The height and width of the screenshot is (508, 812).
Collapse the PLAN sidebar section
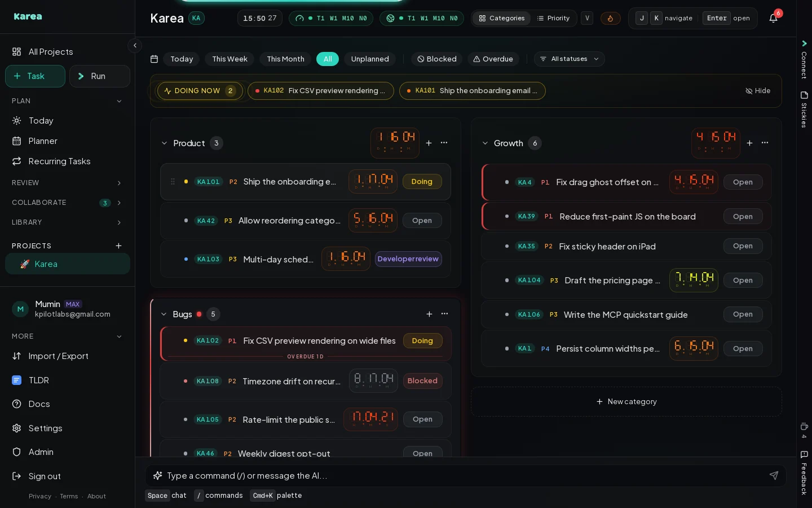point(68,101)
